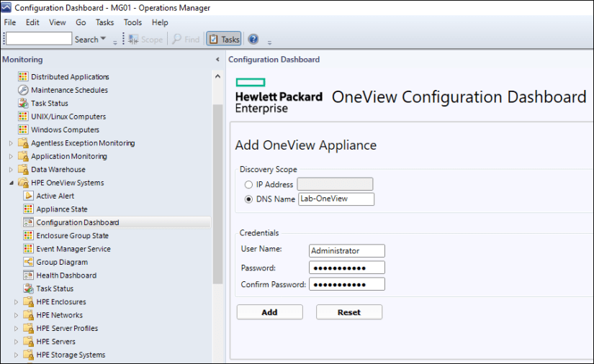Open the Help menu

tap(160, 22)
